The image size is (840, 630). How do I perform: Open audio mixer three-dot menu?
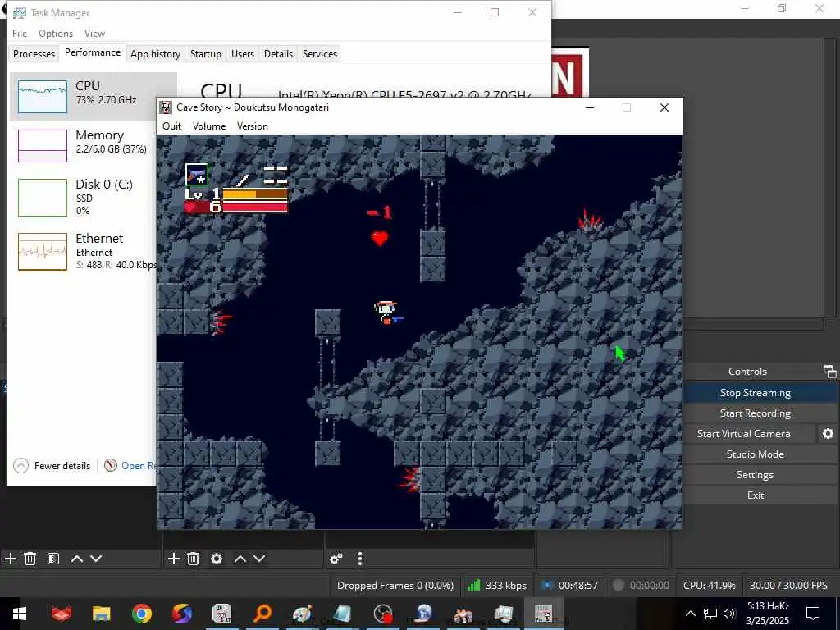tap(360, 559)
